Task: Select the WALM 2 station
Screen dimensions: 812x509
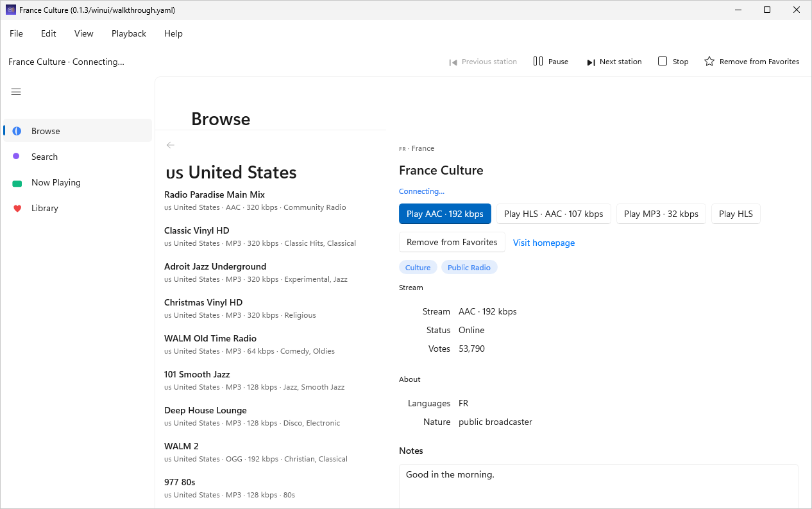Action: tap(271, 452)
